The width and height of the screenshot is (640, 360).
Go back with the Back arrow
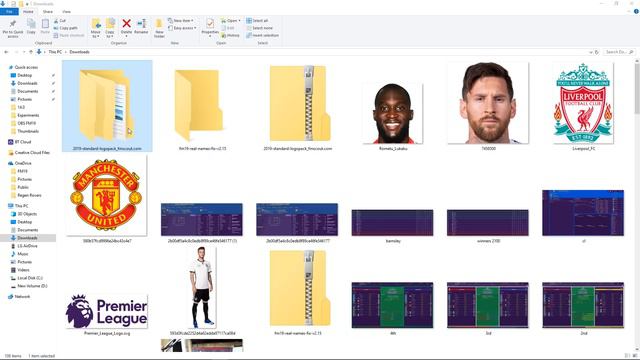[x=6, y=52]
